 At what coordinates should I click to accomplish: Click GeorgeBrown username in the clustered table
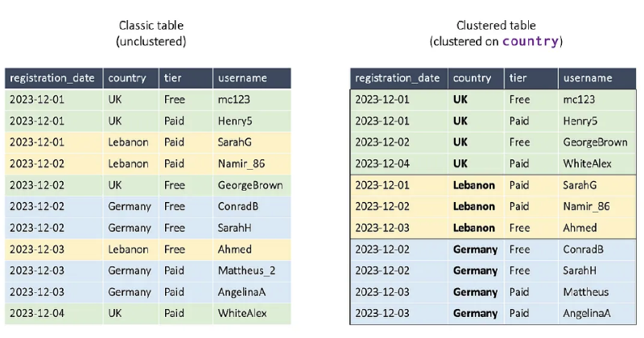[x=596, y=142]
